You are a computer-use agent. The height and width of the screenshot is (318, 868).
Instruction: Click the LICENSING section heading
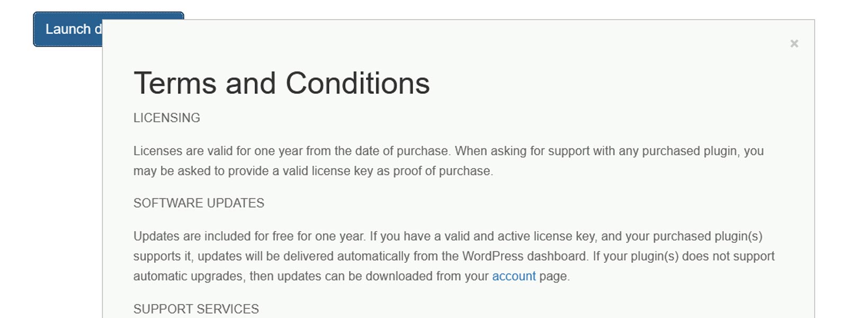point(166,118)
